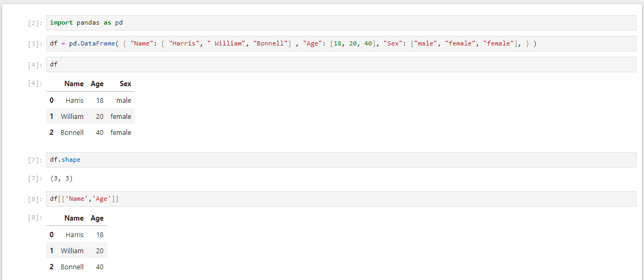Click the df[['Name','Age']] code cell
The height and width of the screenshot is (280, 644).
pos(341,199)
